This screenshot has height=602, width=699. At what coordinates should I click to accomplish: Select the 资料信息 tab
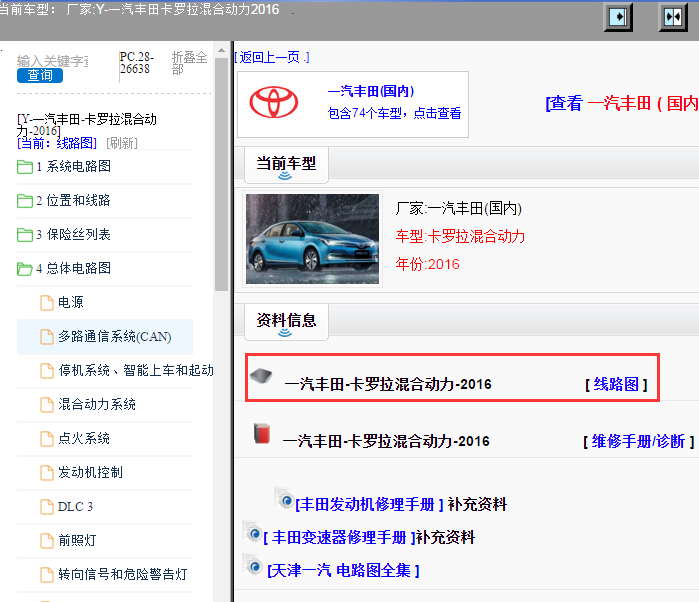pos(286,322)
